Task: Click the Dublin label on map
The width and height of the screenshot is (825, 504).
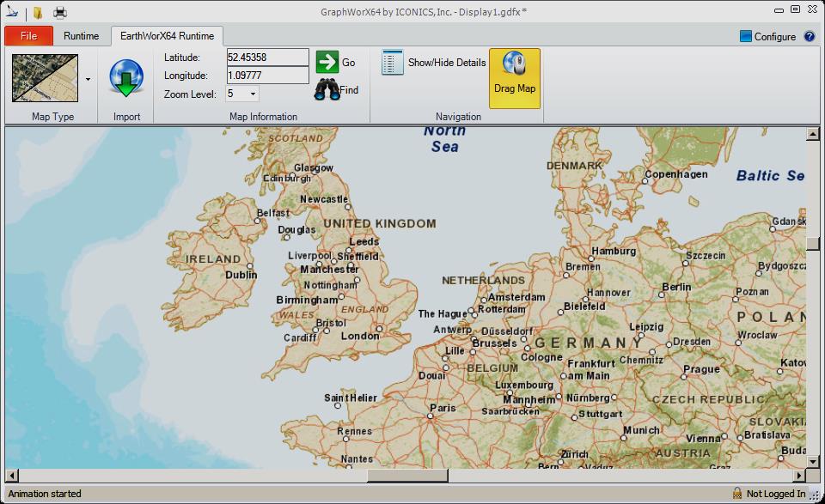Action: 241,275
